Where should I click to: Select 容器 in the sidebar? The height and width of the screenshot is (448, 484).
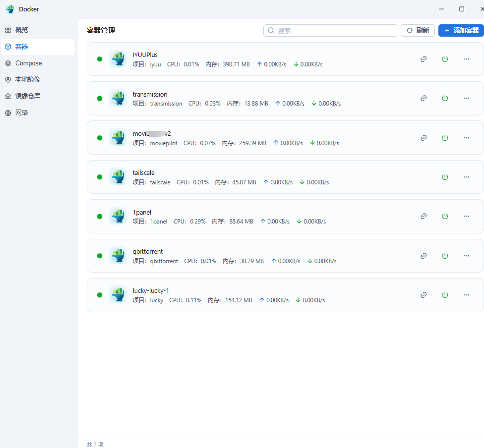tap(38, 47)
